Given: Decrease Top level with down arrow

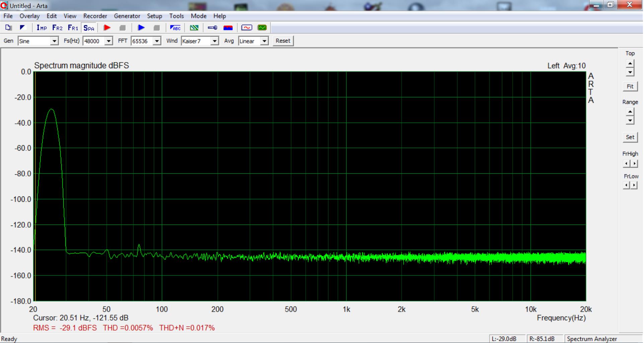Looking at the screenshot, I should coord(630,72).
